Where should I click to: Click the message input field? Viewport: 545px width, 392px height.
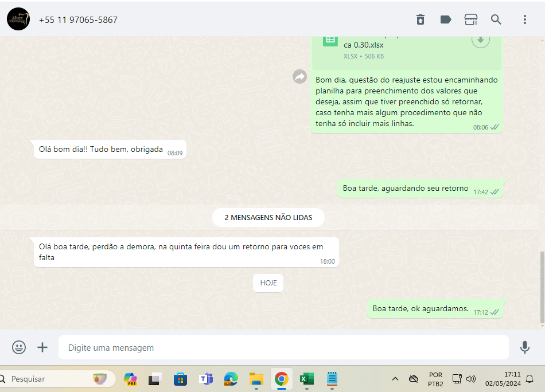pos(284,347)
